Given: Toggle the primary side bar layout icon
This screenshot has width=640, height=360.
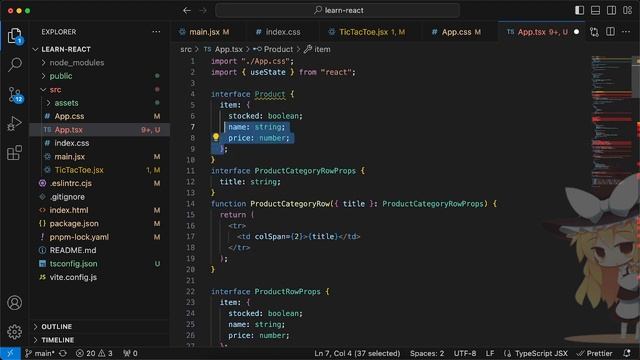Looking at the screenshot, I should pyautogui.click(x=579, y=10).
